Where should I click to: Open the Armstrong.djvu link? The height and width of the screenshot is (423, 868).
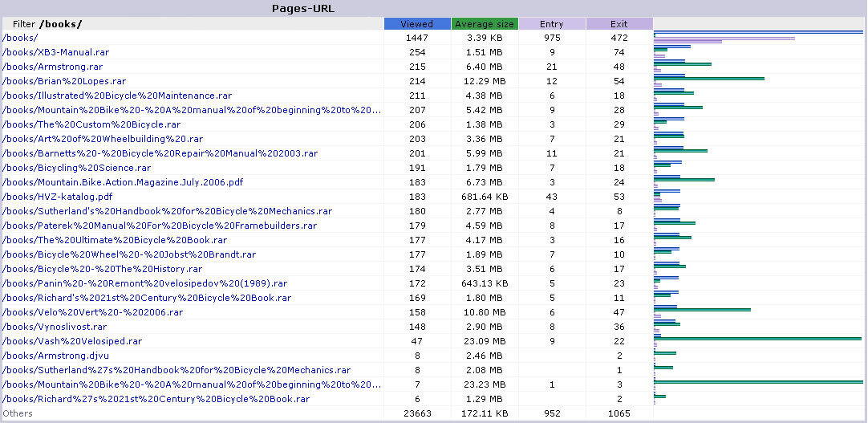point(54,356)
